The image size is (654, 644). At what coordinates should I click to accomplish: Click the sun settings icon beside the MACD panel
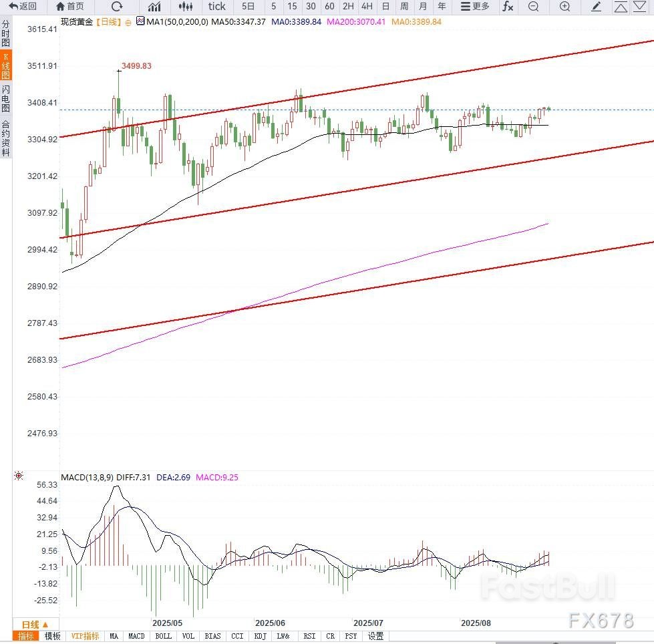[18, 476]
